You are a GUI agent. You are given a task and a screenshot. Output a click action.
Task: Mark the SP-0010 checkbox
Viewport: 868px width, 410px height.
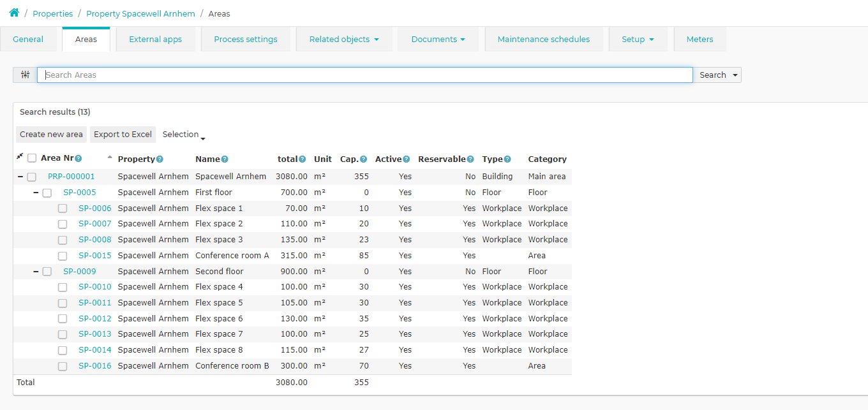63,288
